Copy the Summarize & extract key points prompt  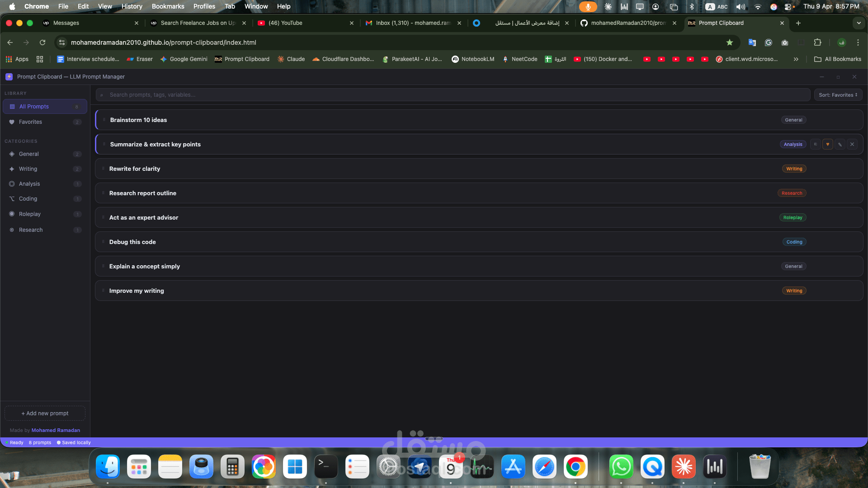[x=815, y=145]
